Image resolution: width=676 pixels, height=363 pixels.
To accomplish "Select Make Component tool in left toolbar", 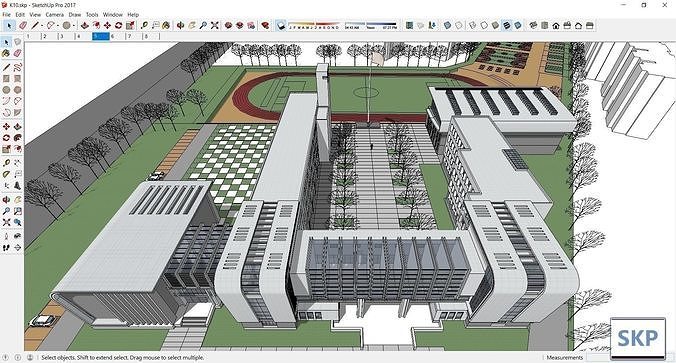I will [17, 42].
